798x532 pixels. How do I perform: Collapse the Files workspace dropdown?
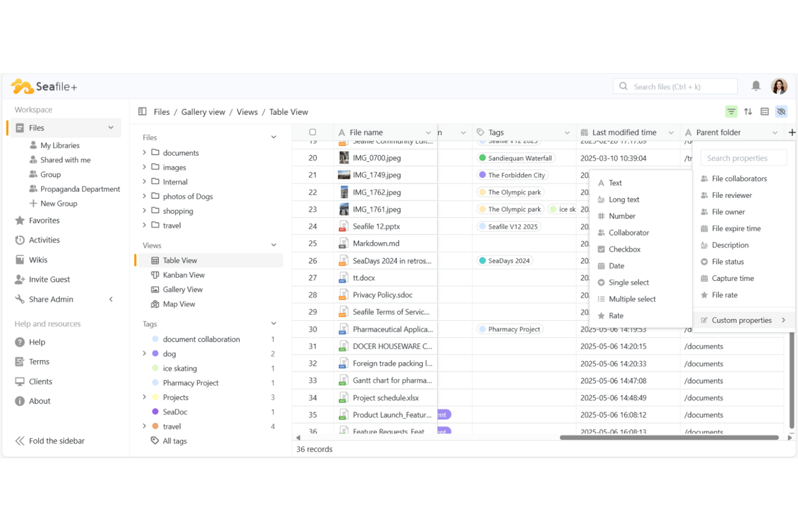[x=111, y=128]
